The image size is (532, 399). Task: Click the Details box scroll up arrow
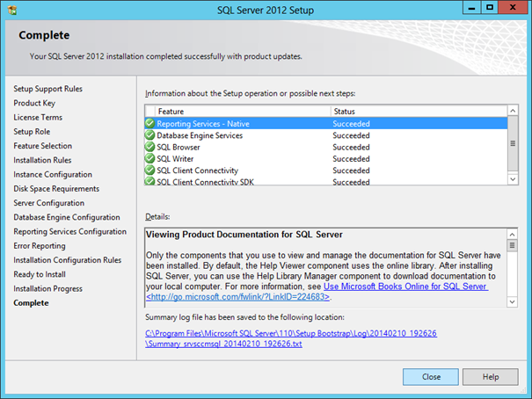pos(512,235)
